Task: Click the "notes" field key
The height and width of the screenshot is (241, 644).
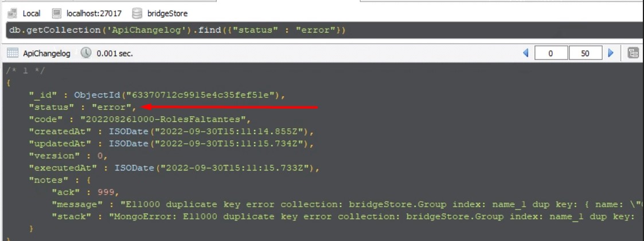Action: [x=49, y=180]
